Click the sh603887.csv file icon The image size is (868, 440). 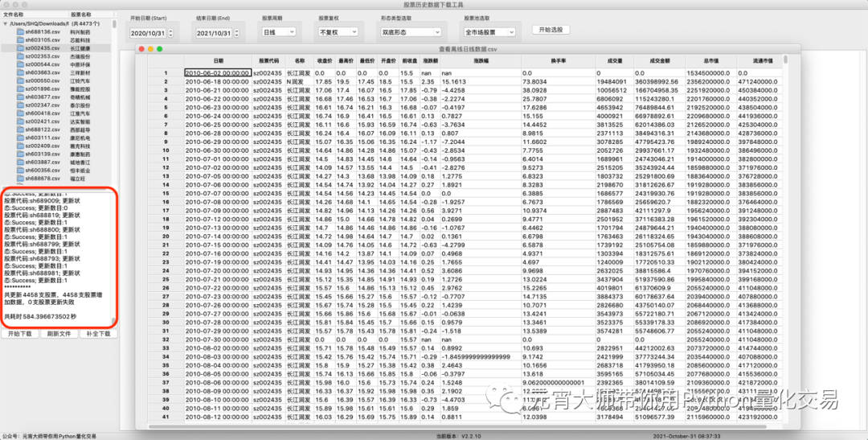(x=20, y=162)
